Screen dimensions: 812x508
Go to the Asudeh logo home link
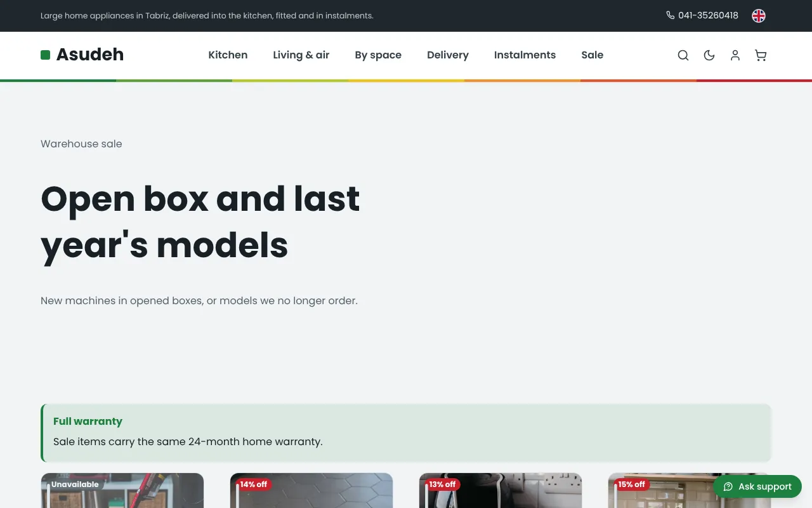[82, 55]
